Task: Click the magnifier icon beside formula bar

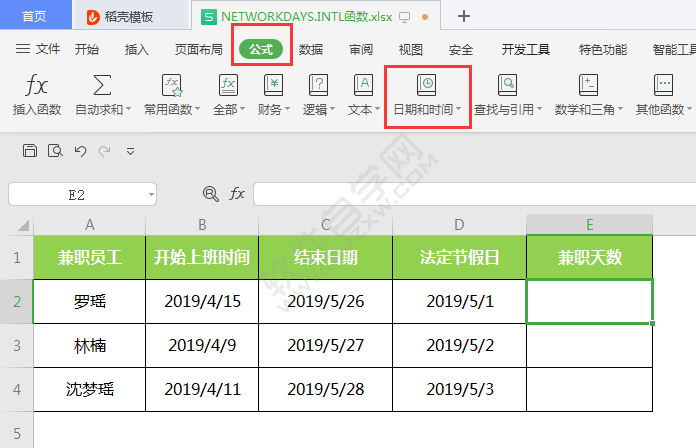Action: point(211,194)
